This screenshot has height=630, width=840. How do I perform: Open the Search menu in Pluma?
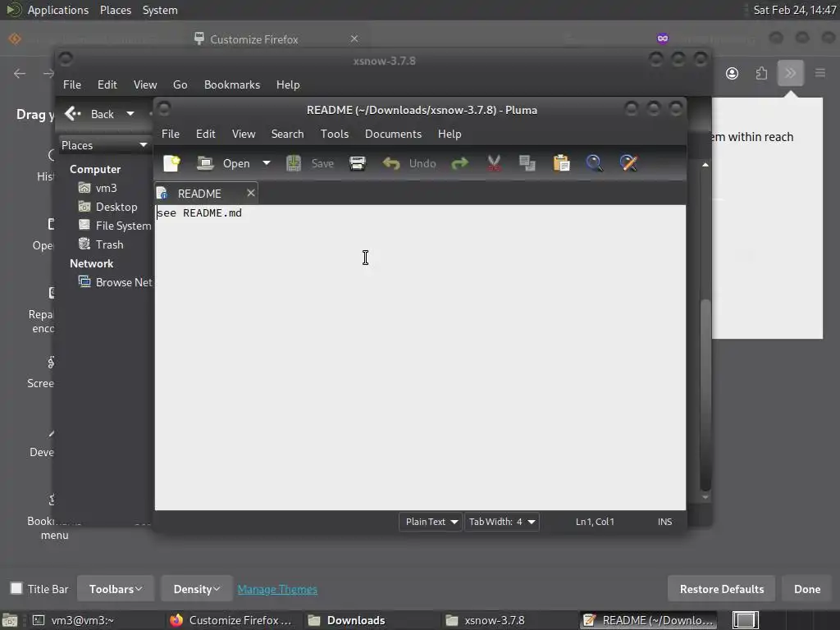(x=287, y=134)
